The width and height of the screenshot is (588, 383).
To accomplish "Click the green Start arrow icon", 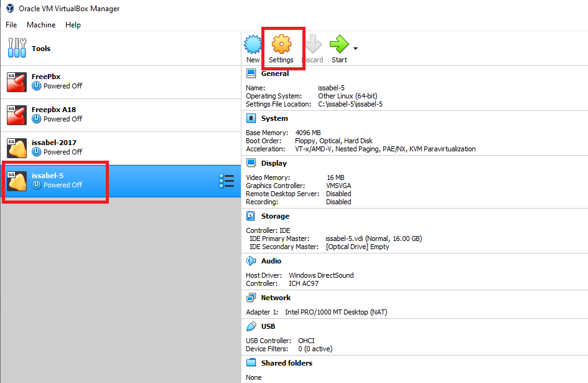I will [339, 45].
